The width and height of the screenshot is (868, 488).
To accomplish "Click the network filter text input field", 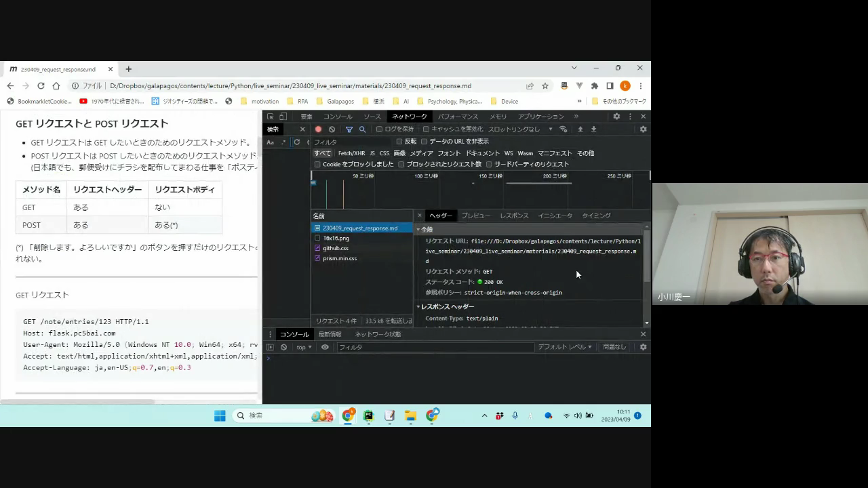I will (x=353, y=142).
